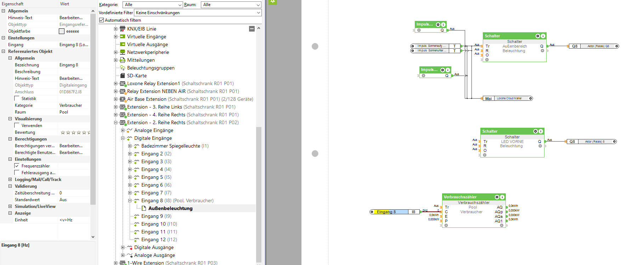Expand Simulation/LiveView property group
Image resolution: width=644 pixels, height=265 pixels.
pos(10,206)
